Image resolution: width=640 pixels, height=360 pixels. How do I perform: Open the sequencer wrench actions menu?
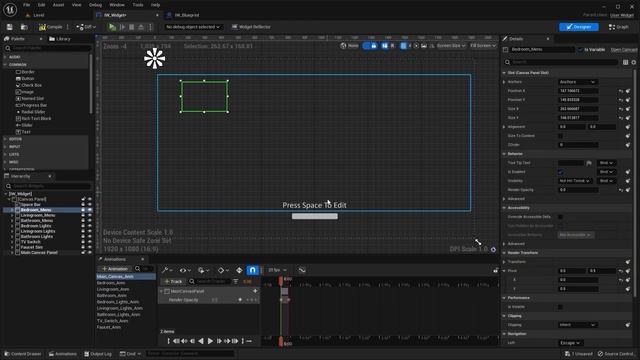click(167, 270)
